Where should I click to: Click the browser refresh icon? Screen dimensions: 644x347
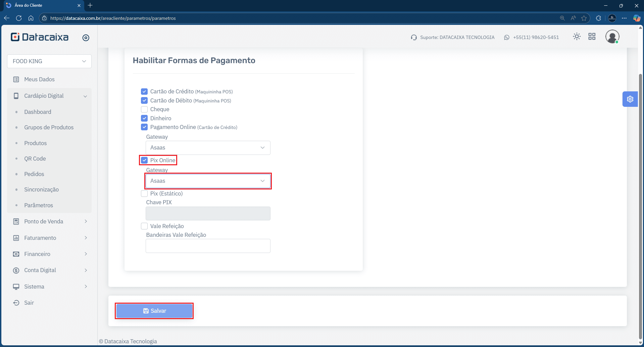click(19, 18)
